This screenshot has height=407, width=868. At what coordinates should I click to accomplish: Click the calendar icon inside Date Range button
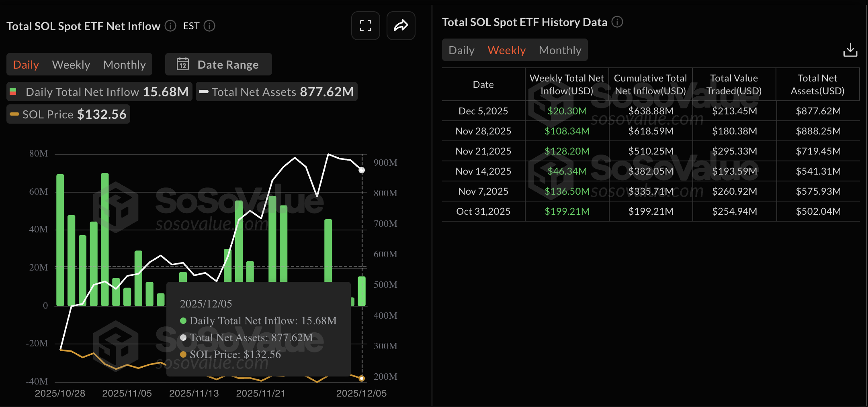pos(183,64)
